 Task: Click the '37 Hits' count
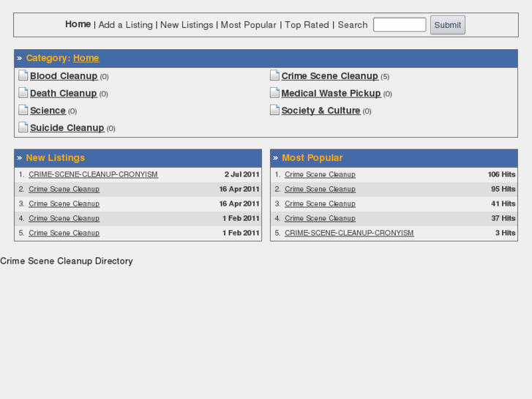click(x=503, y=218)
